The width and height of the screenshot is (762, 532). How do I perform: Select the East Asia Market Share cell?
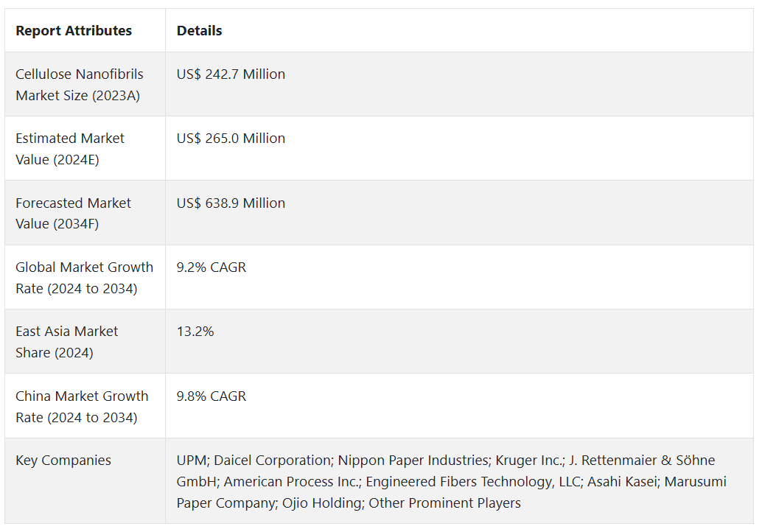[x=66, y=342]
